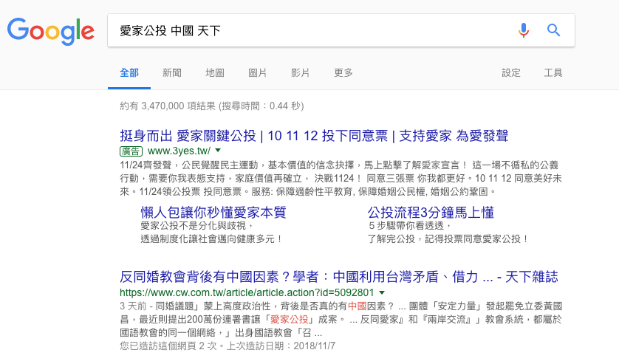Viewport: 619px width, 364px height.
Task: Switch to the 影片 tab
Action: (x=300, y=72)
